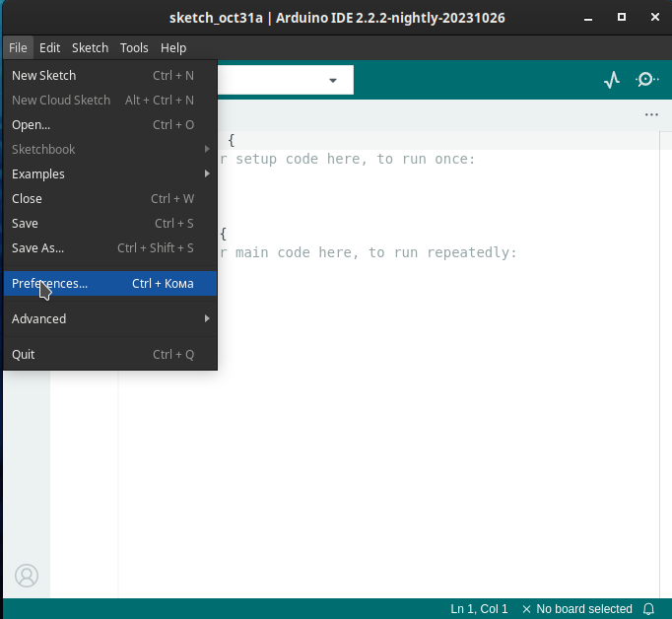Open the Sketchbook submenu arrow
The width and height of the screenshot is (672, 619).
pyautogui.click(x=208, y=149)
